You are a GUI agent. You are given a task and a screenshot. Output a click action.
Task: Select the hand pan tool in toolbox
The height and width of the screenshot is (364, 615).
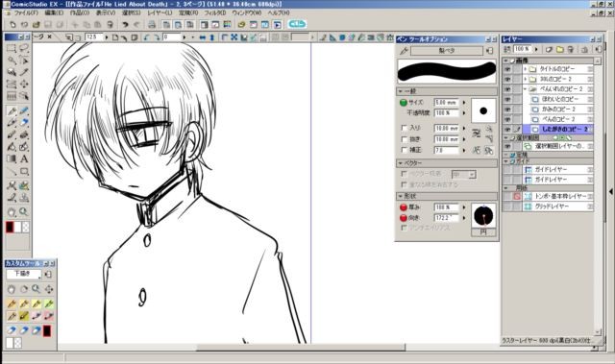click(11, 212)
